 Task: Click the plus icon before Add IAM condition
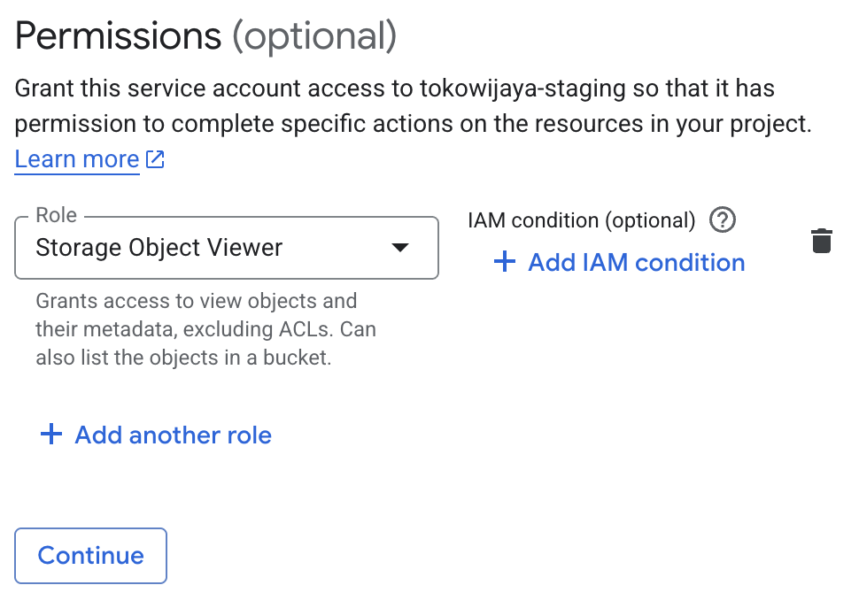point(504,262)
